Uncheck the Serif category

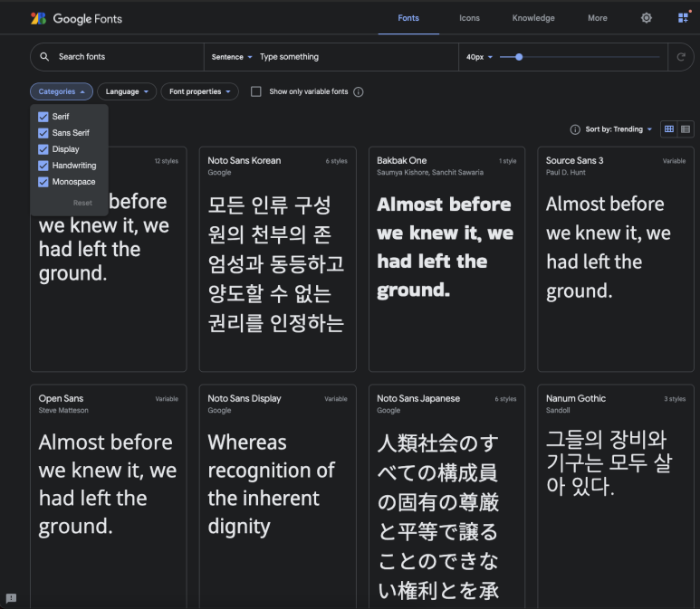43,117
